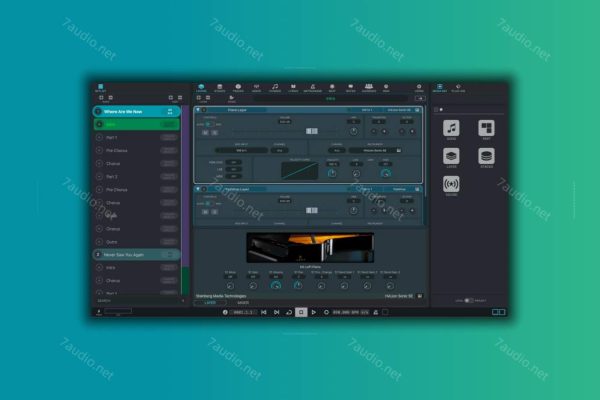Tick the checkbox at top of media bay
Screen dimensions: 600x400
(x=436, y=109)
